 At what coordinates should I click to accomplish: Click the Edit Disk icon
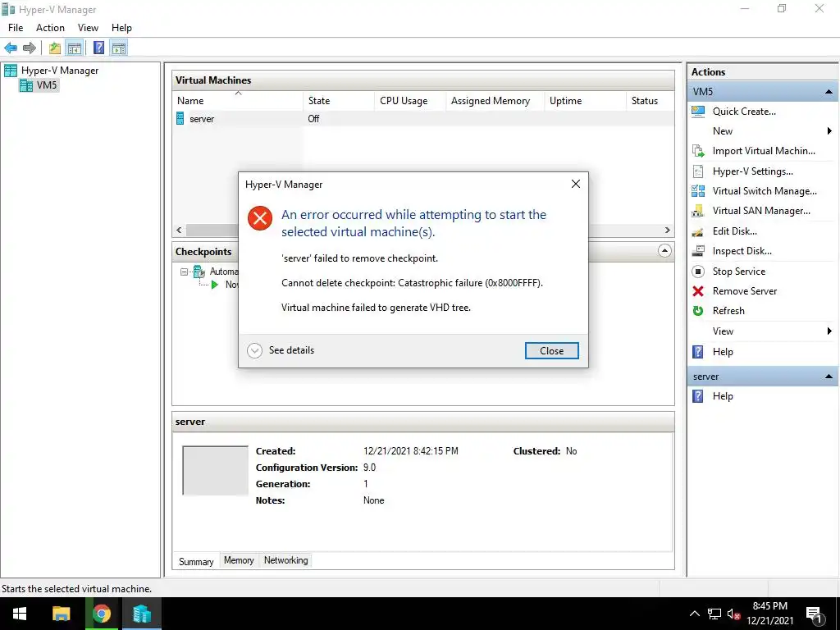[698, 231]
